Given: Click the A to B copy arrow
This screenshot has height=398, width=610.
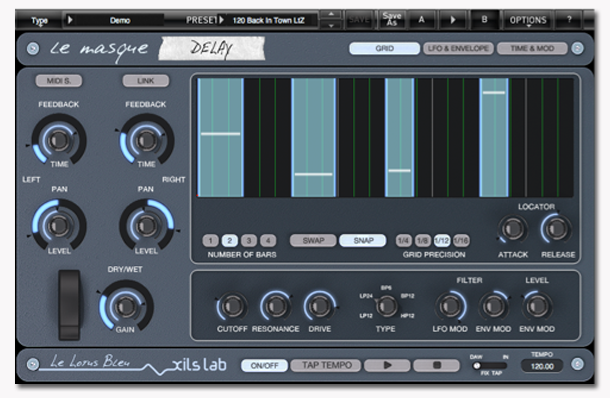Looking at the screenshot, I should point(452,20).
